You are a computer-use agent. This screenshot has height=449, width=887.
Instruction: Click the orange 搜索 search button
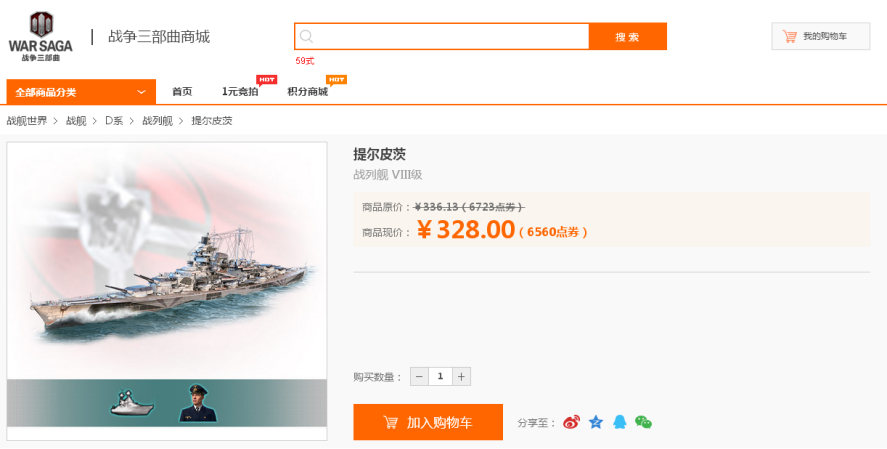(627, 37)
